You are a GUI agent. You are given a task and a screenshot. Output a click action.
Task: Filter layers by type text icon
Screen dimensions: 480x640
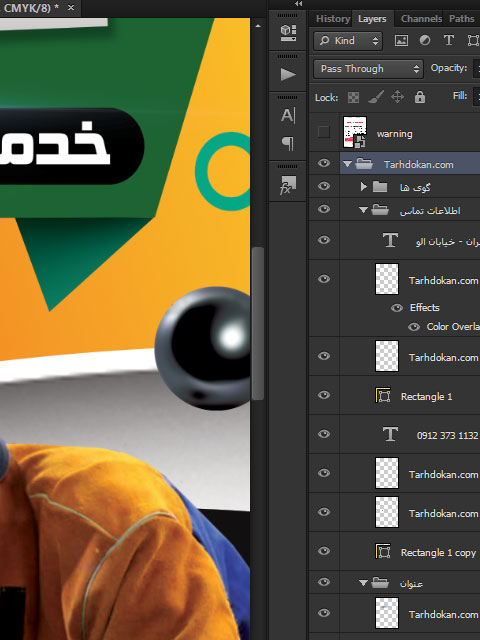pos(449,40)
